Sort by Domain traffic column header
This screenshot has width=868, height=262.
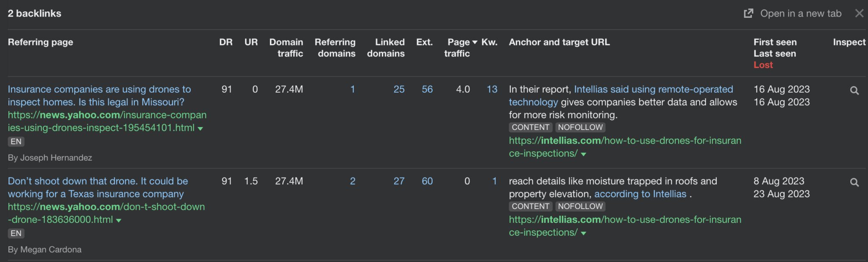[x=286, y=48]
